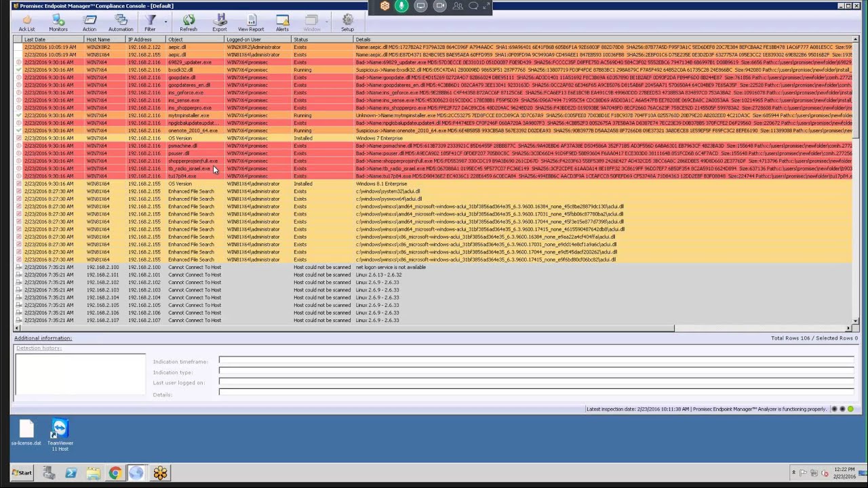The height and width of the screenshot is (488, 868).
Task: Show hidden system tray icons
Action: pos(793,472)
